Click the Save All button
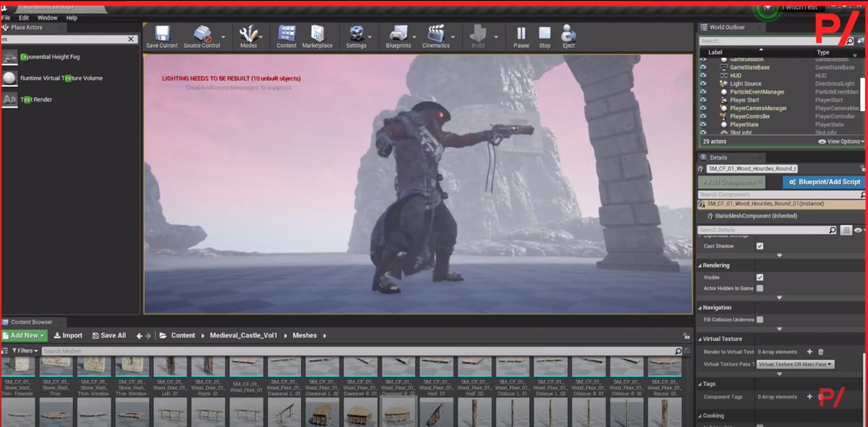The image size is (868, 427). 108,335
